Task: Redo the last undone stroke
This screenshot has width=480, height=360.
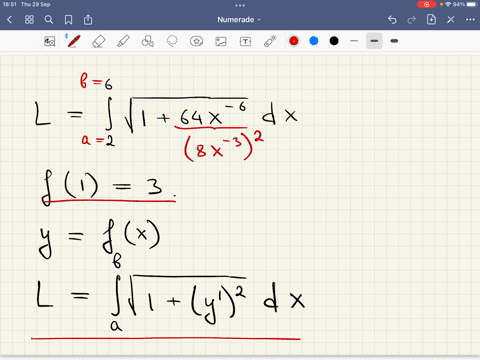Action: 412,20
